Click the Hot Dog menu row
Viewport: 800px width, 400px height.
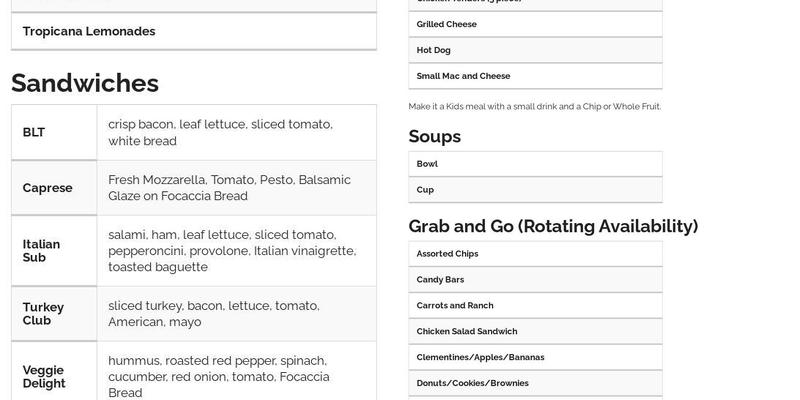(x=535, y=50)
